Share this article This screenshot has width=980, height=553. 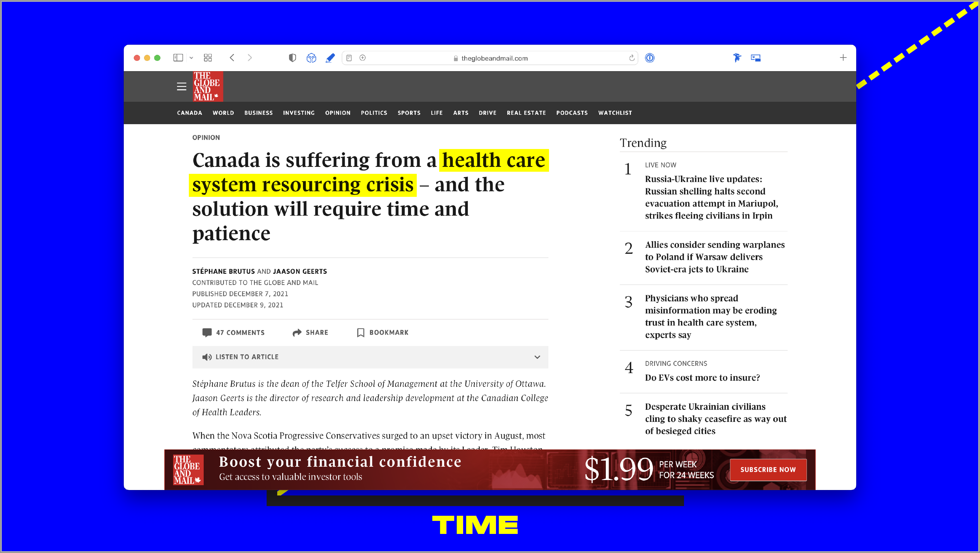(x=310, y=333)
